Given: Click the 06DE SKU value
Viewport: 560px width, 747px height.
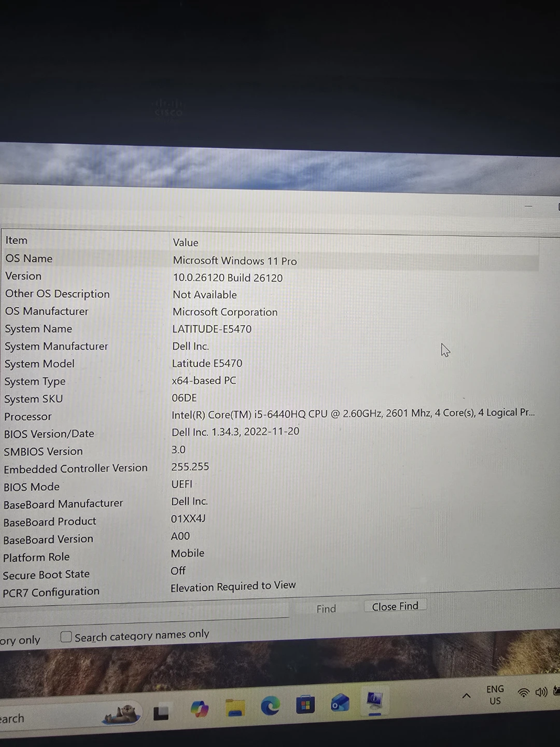Looking at the screenshot, I should [184, 398].
